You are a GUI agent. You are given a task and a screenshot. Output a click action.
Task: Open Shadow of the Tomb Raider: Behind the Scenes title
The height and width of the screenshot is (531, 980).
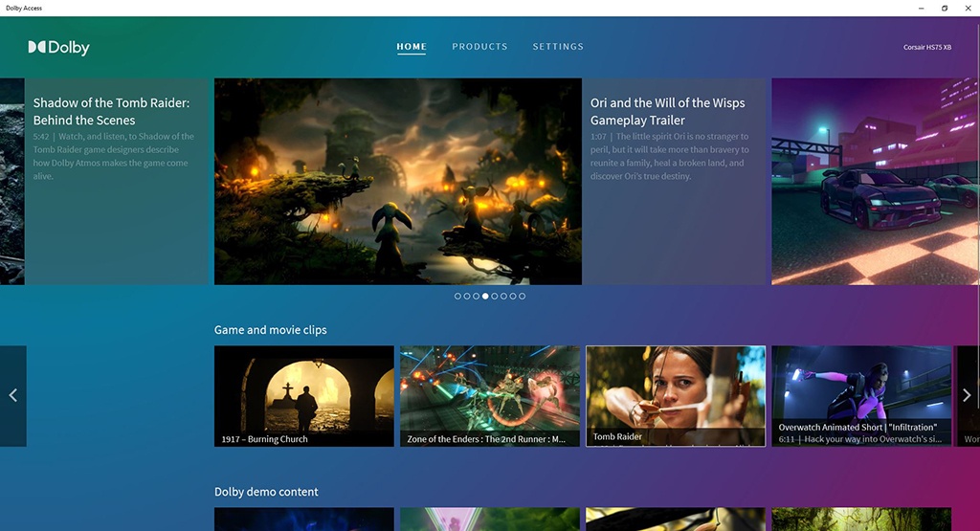[x=111, y=111]
